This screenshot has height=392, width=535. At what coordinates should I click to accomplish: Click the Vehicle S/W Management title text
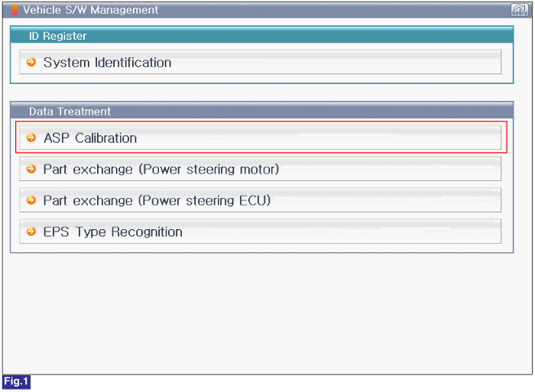coord(91,10)
